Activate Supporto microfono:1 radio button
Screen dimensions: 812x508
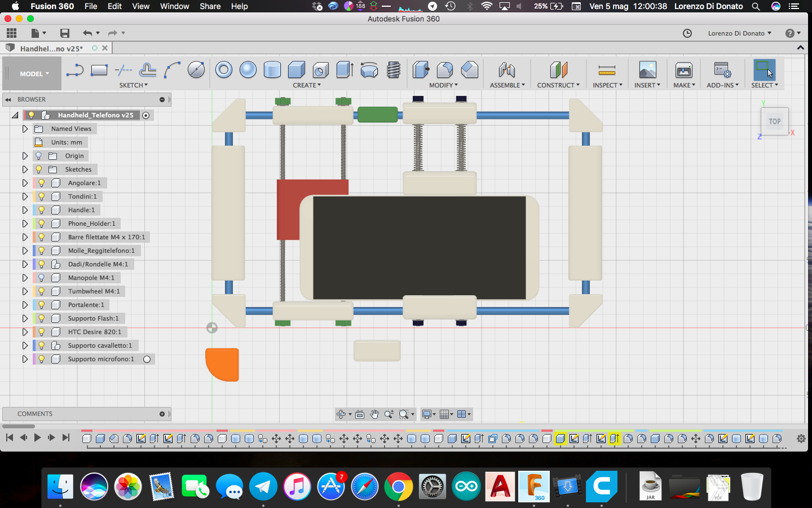click(147, 360)
